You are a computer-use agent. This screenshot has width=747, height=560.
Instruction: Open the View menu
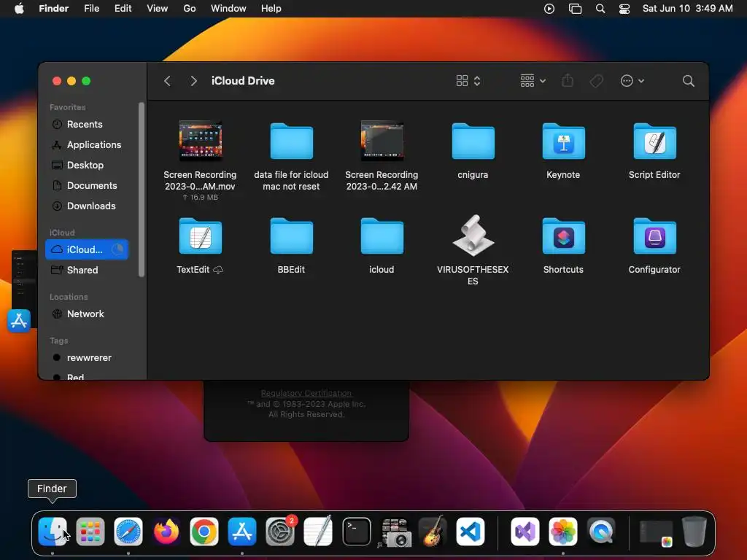click(158, 9)
